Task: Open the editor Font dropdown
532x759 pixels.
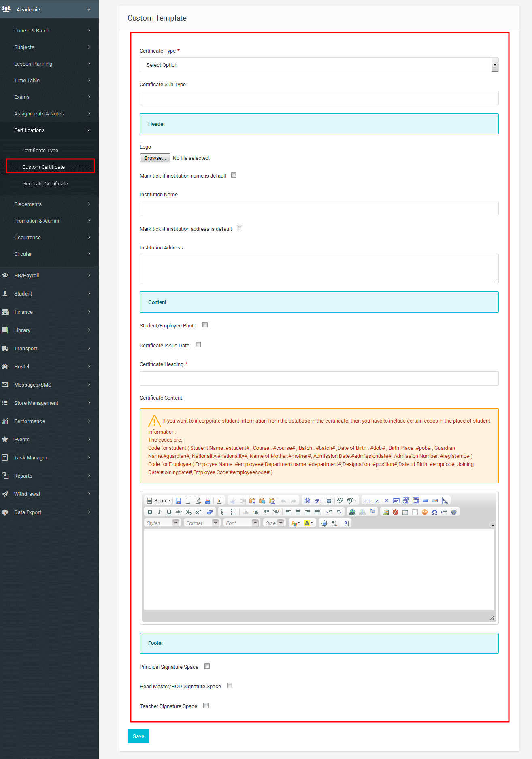Action: [241, 523]
